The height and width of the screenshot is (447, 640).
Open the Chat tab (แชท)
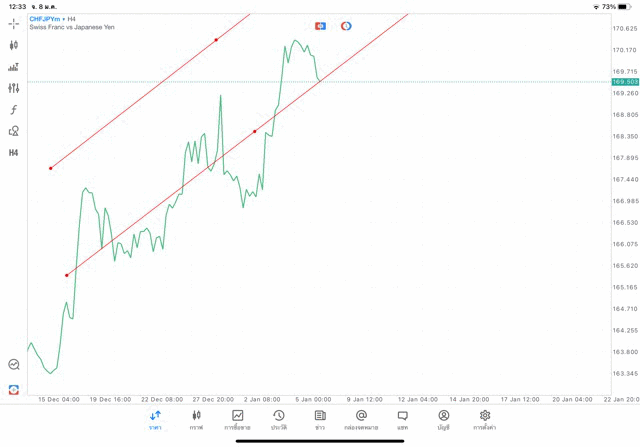coord(402,419)
